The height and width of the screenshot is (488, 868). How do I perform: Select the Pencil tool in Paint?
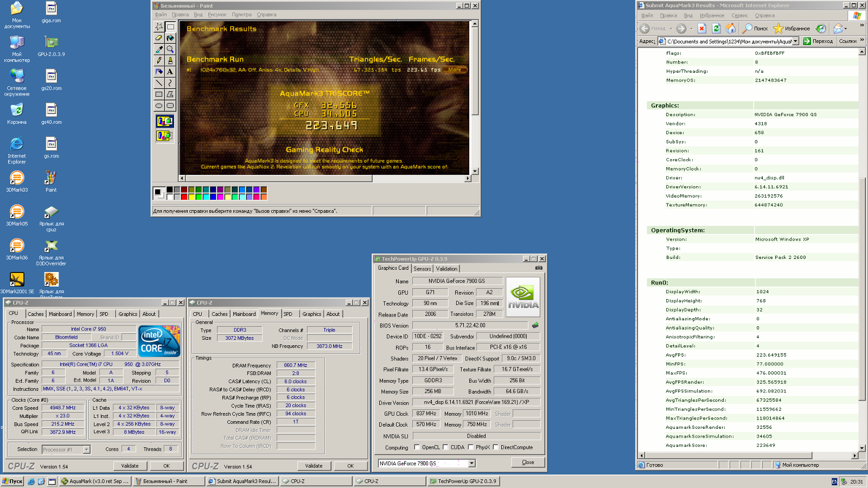click(x=159, y=60)
